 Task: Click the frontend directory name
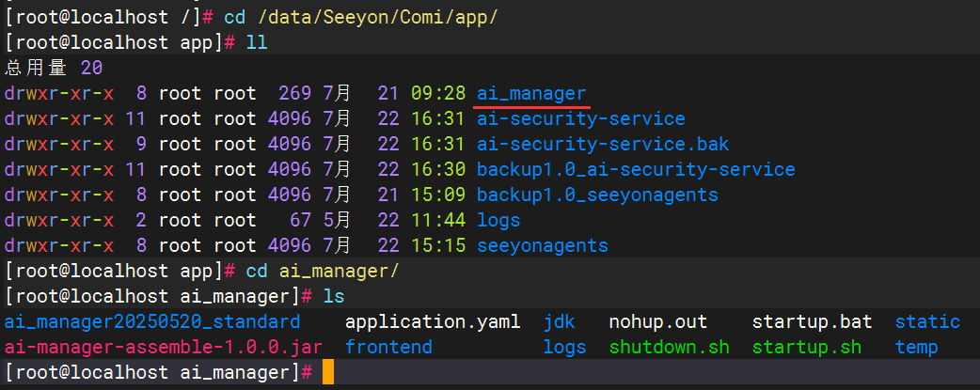pos(388,348)
